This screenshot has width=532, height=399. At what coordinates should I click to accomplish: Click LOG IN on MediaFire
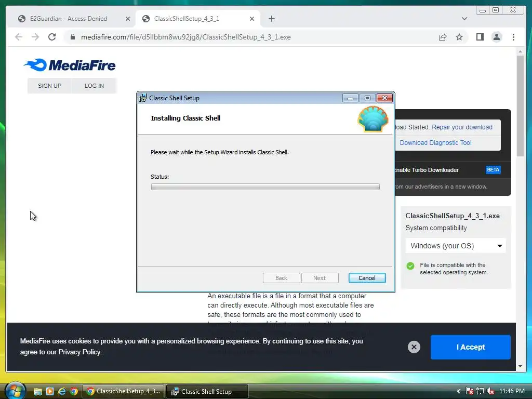click(x=95, y=86)
